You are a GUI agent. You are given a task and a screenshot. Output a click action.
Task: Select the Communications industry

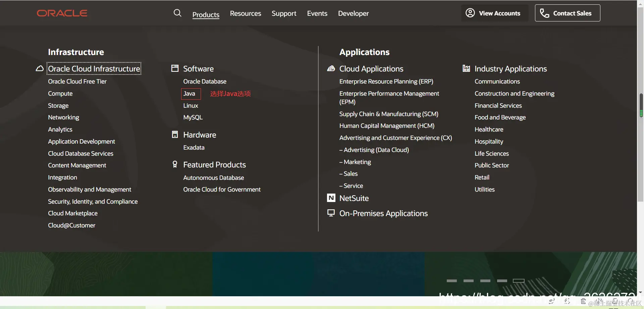pos(497,82)
